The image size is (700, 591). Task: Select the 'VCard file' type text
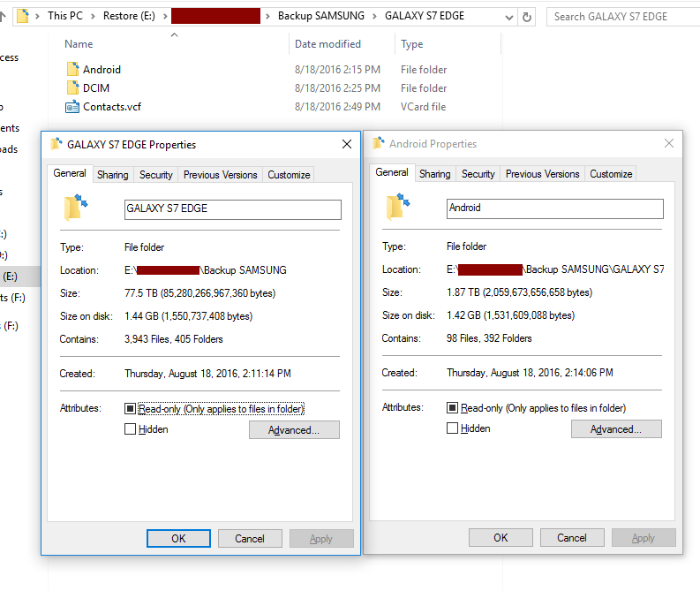[x=423, y=107]
